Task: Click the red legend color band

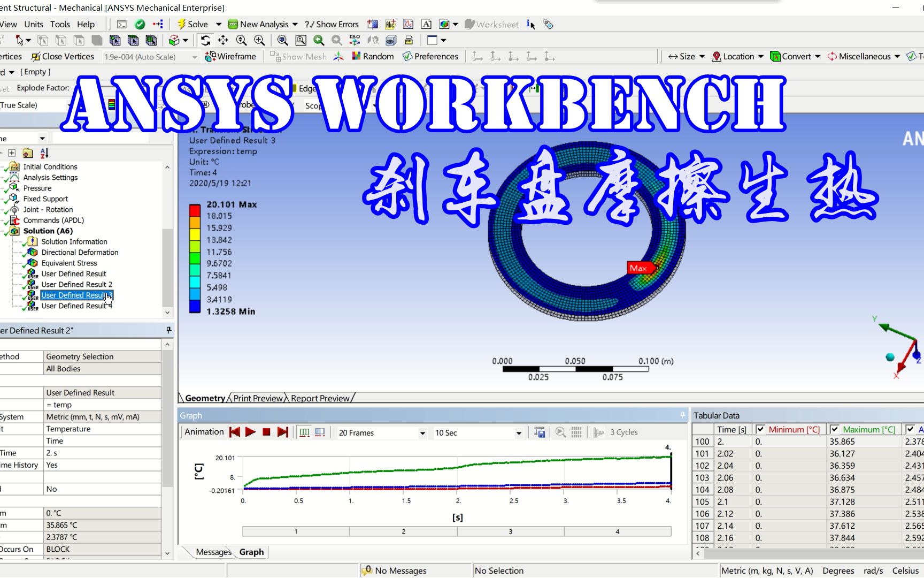Action: (195, 210)
